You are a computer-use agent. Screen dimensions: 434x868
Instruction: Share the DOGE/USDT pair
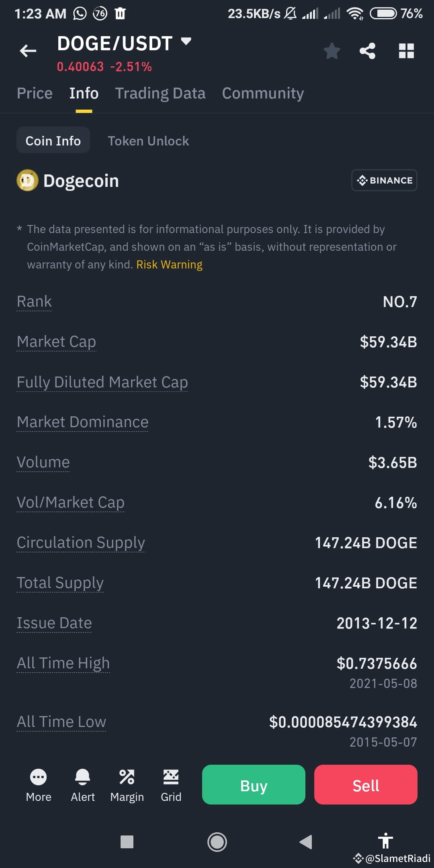368,51
